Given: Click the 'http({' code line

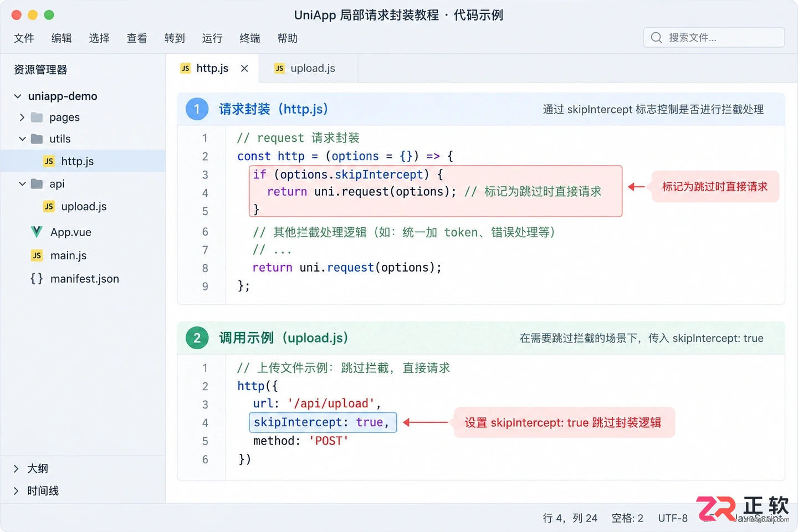Looking at the screenshot, I should pyautogui.click(x=258, y=386).
